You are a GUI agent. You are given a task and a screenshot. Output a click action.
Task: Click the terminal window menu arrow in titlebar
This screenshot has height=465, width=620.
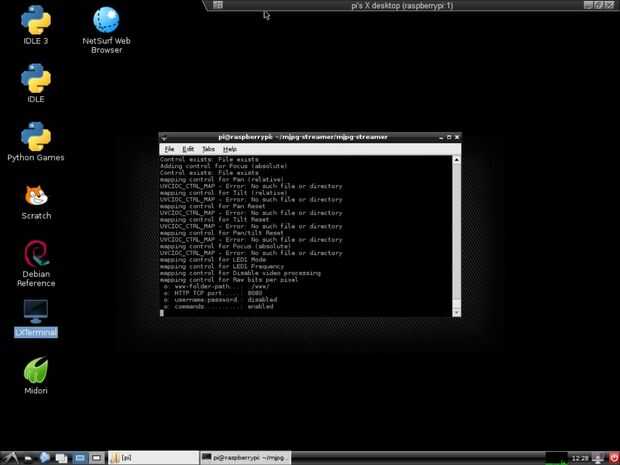click(x=164, y=137)
